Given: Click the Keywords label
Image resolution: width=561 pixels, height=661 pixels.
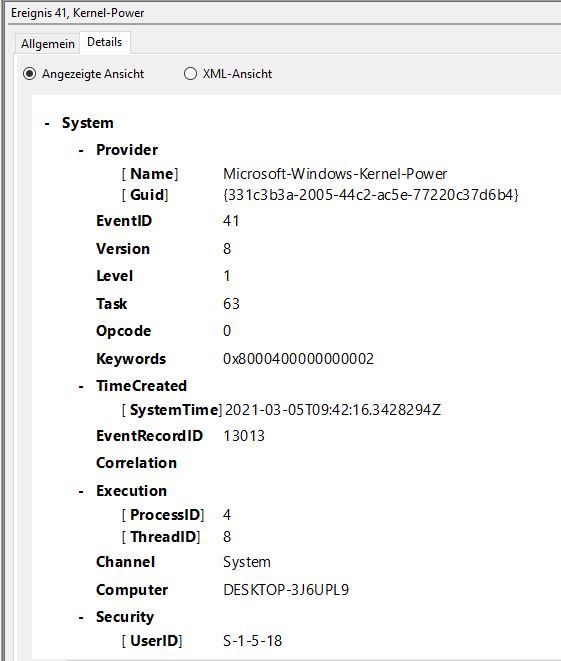Looking at the screenshot, I should (x=131, y=359).
